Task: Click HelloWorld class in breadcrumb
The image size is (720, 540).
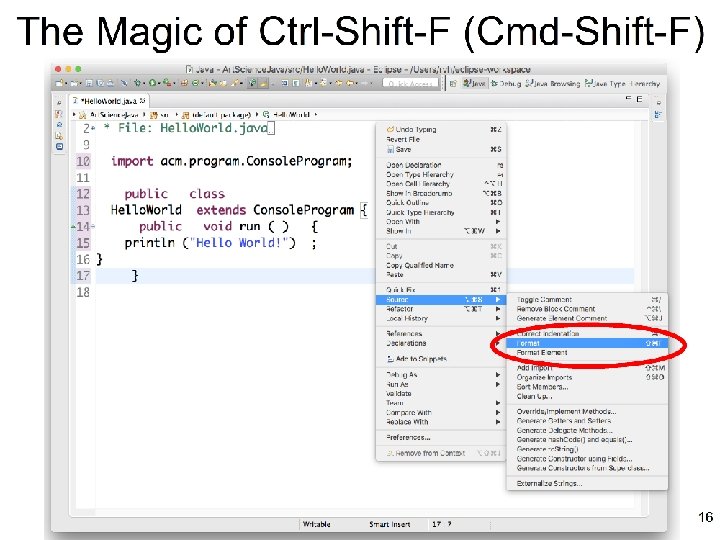Action: tap(287, 114)
